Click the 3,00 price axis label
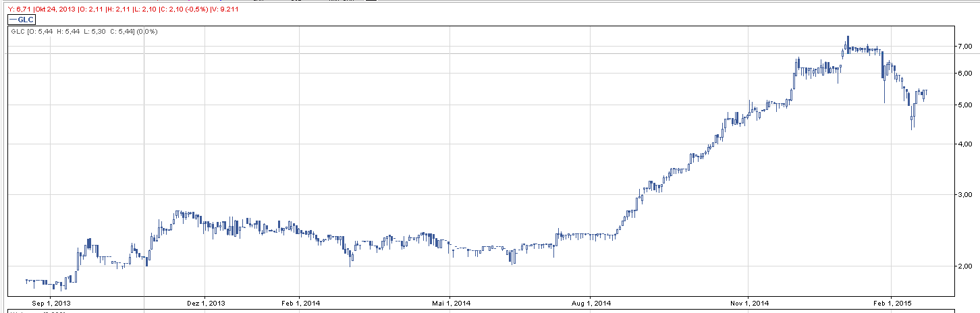This screenshot has height=313, width=980. pos(964,195)
